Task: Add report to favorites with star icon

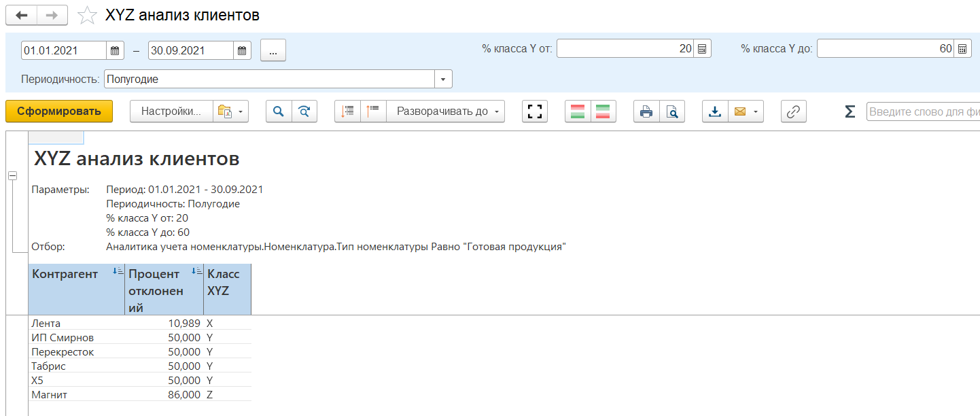Action: point(87,16)
